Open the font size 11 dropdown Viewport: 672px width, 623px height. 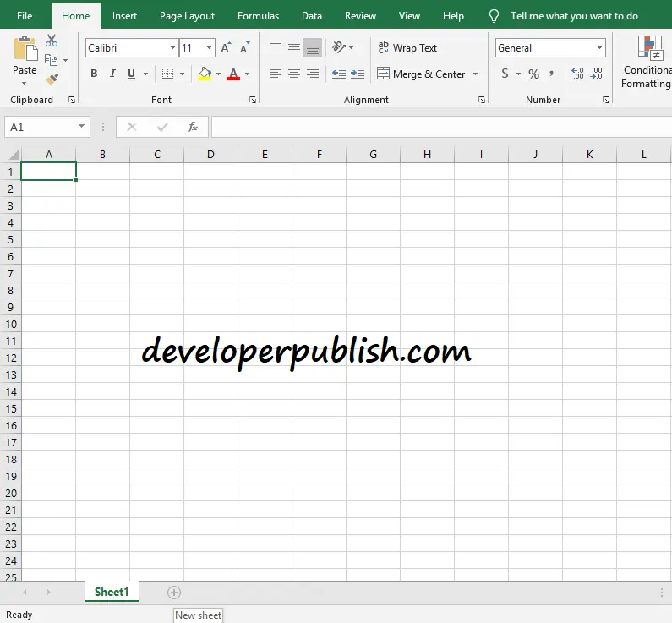[x=209, y=47]
